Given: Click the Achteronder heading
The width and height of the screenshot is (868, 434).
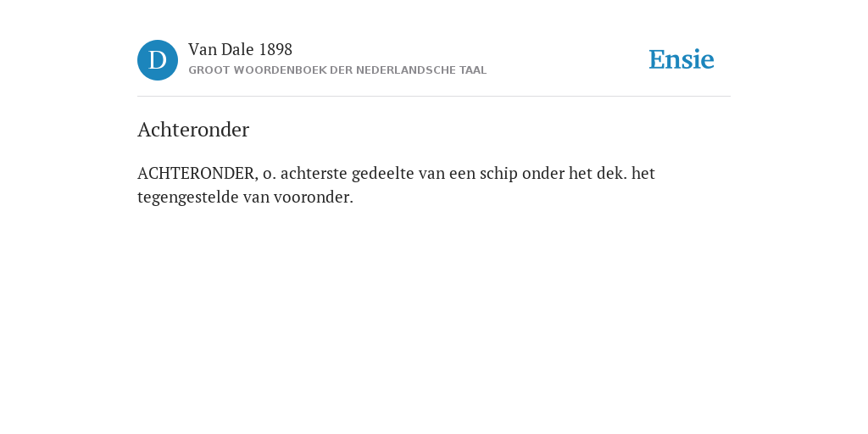Looking at the screenshot, I should click(x=193, y=130).
